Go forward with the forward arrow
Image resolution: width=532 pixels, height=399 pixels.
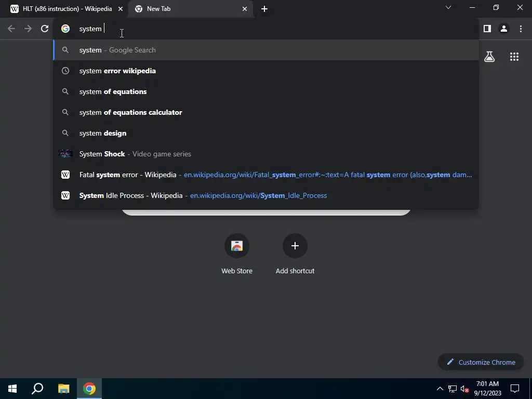(x=28, y=29)
